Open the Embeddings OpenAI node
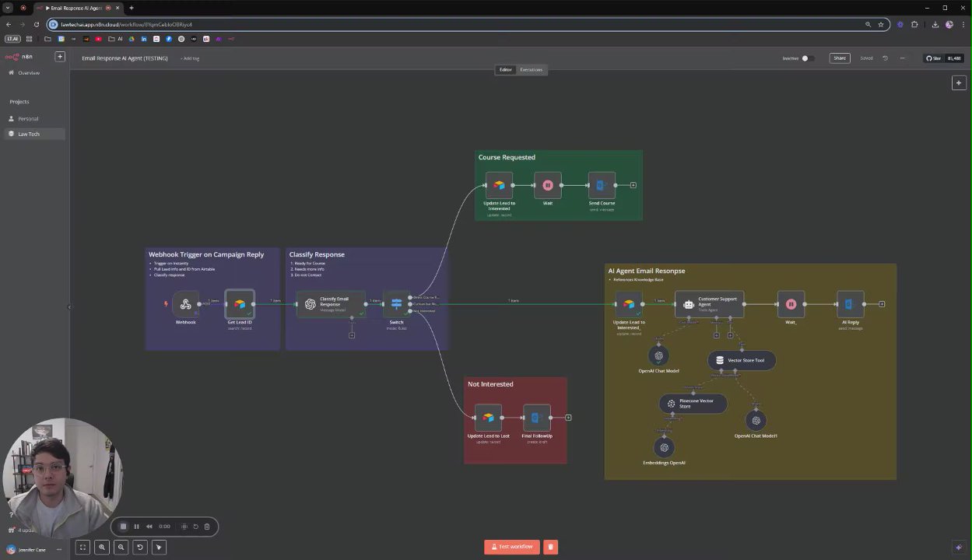This screenshot has height=560, width=972. click(x=664, y=447)
